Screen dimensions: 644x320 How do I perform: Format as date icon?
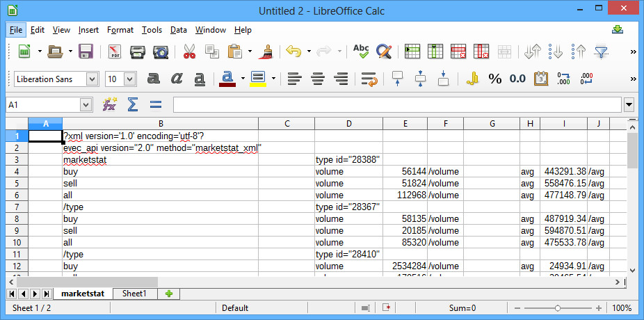[541, 79]
